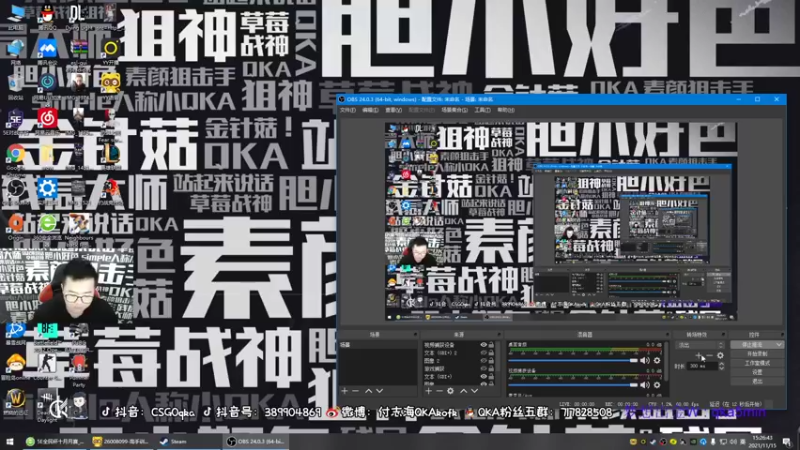
Task: Switch to Steam in the taskbar
Action: (189, 441)
